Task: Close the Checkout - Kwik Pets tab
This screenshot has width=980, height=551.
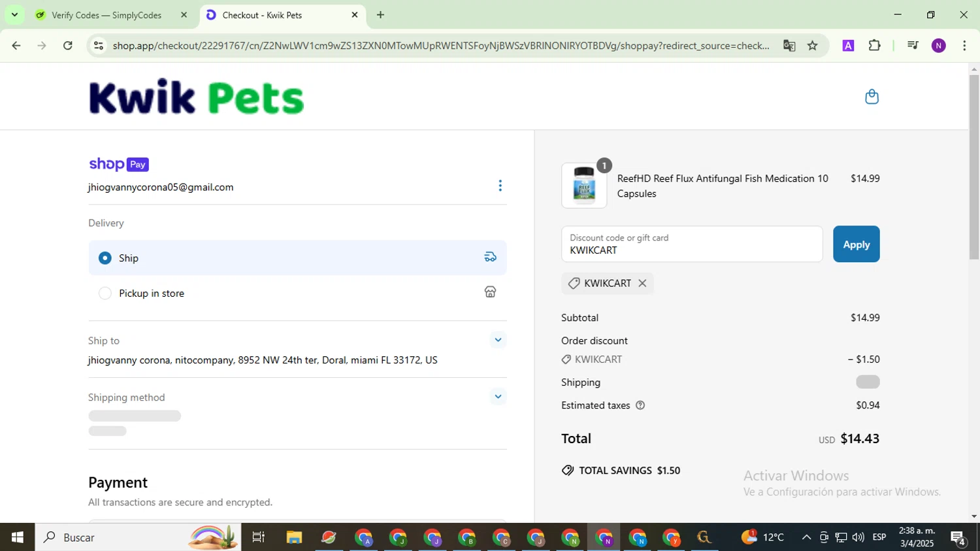Action: pyautogui.click(x=355, y=15)
